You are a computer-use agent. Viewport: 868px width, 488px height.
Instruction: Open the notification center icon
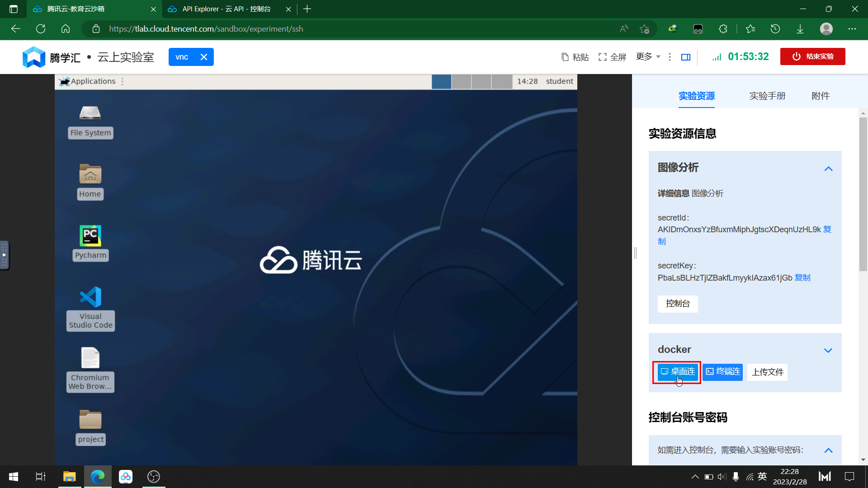pyautogui.click(x=849, y=477)
